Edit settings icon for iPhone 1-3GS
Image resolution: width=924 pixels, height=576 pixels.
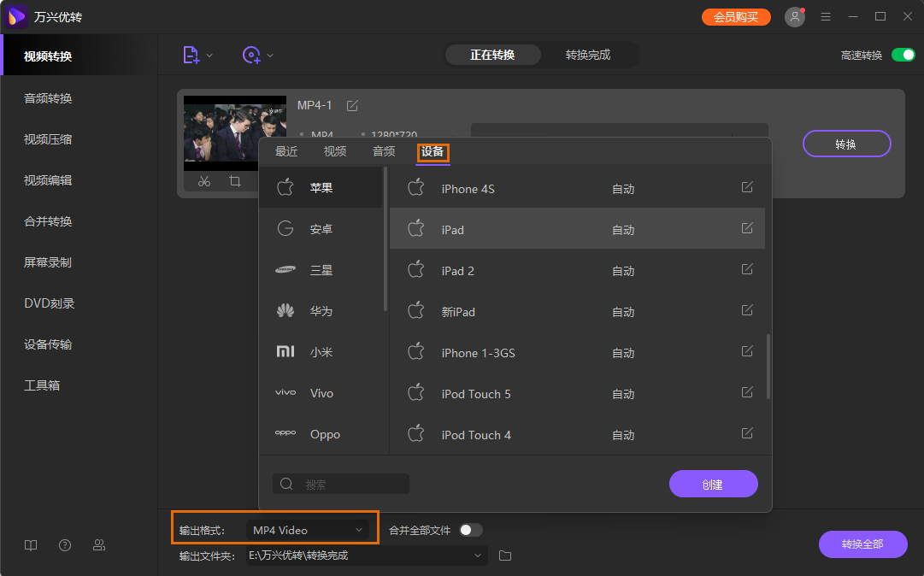[x=746, y=351]
